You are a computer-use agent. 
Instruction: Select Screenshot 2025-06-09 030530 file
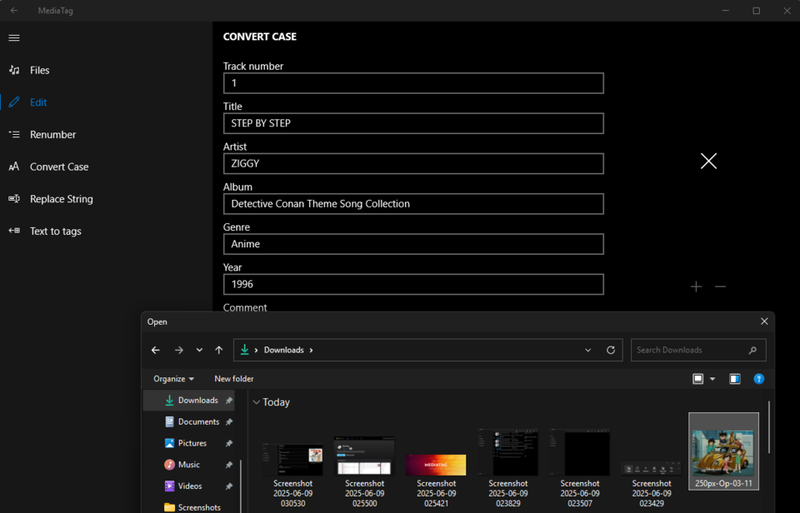point(293,473)
